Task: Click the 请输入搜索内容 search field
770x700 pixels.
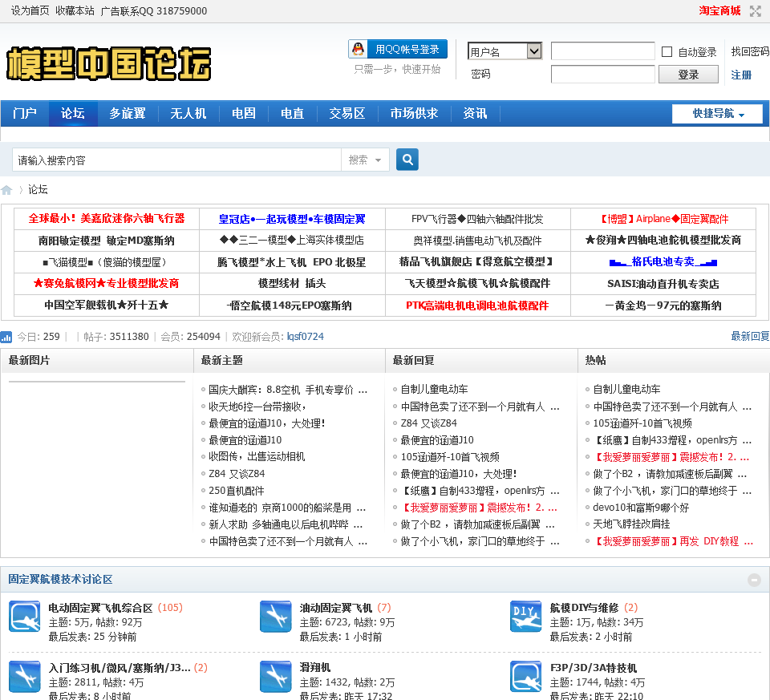Action: 176,160
